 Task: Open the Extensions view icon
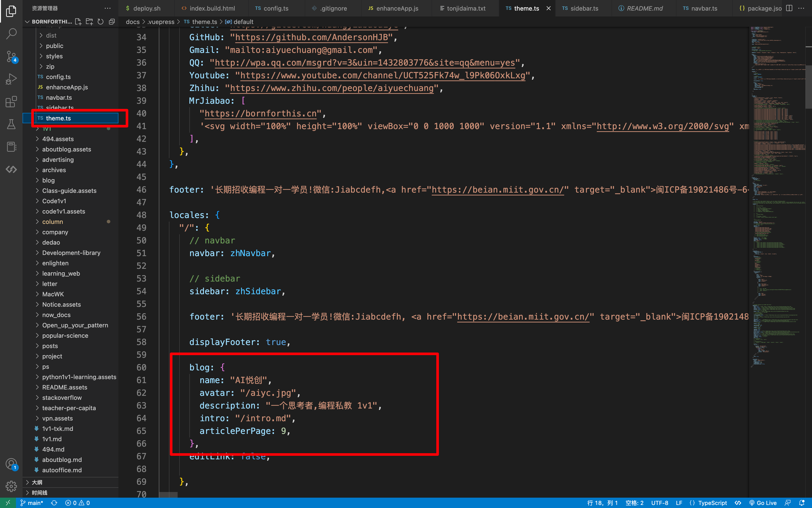(11, 101)
